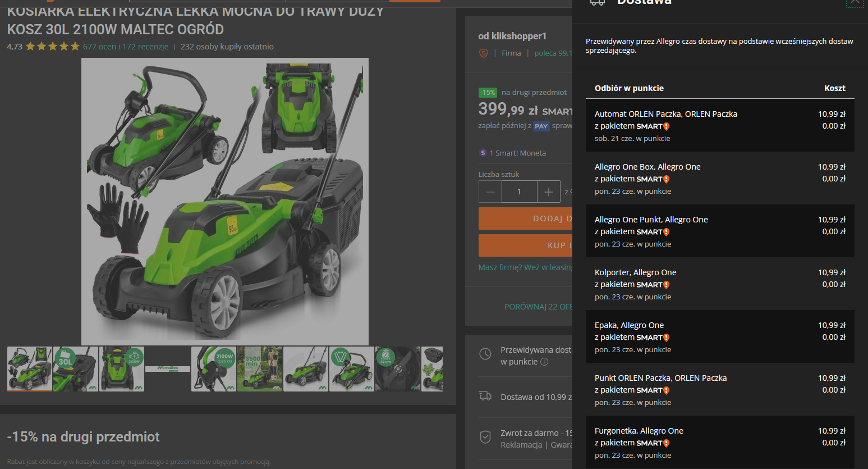This screenshot has height=469, width=868.
Task: Click the Allegro seller badge icon
Action: coord(483,53)
